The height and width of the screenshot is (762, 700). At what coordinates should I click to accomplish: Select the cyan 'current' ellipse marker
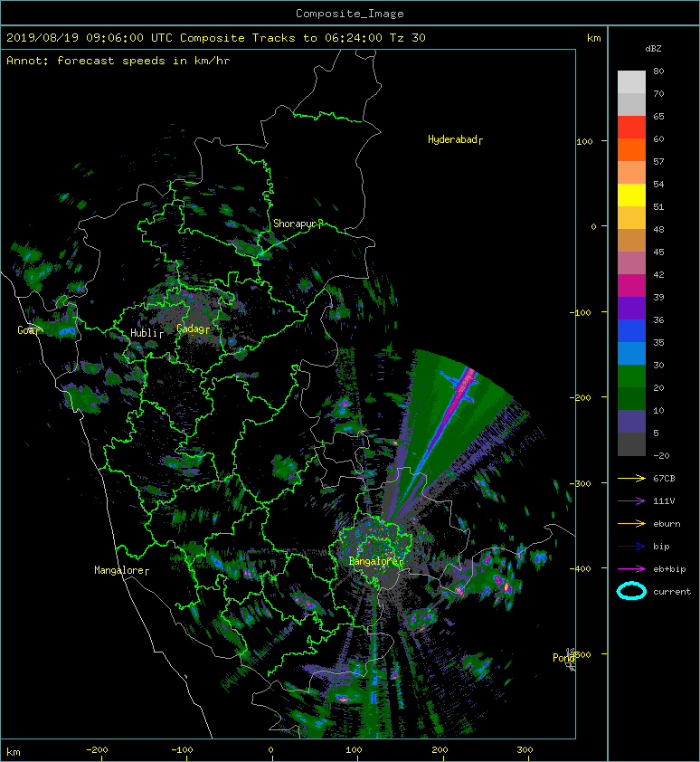[631, 591]
